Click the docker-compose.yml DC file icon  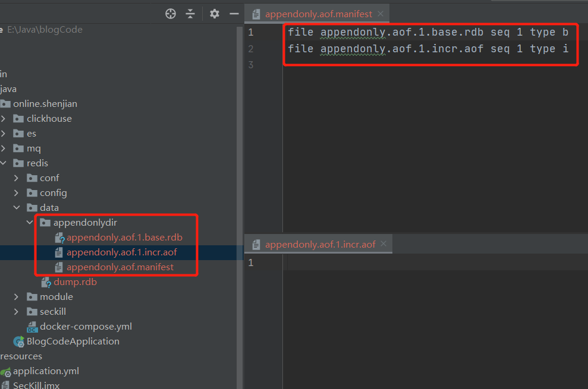32,327
